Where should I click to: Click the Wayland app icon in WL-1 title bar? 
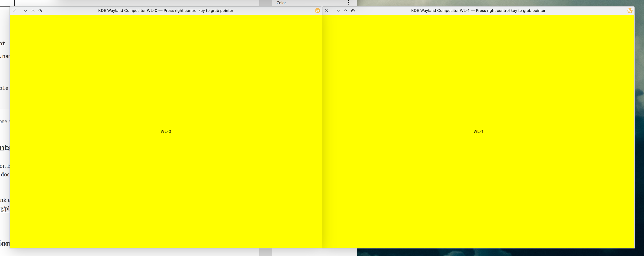point(630,10)
